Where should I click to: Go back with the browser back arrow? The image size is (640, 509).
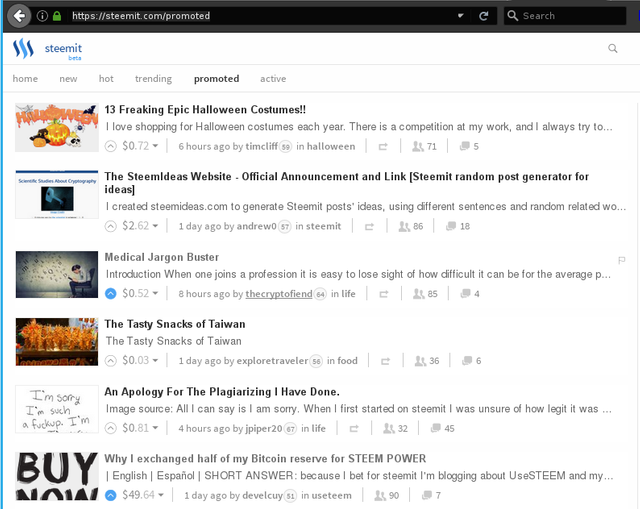(x=19, y=16)
